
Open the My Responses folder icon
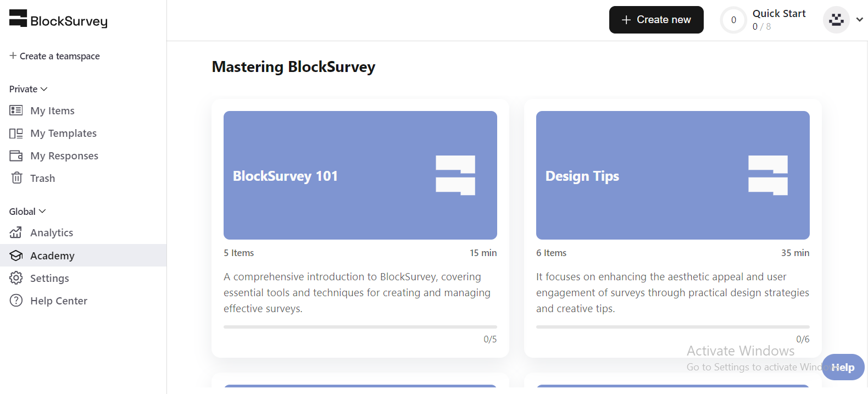(16, 156)
